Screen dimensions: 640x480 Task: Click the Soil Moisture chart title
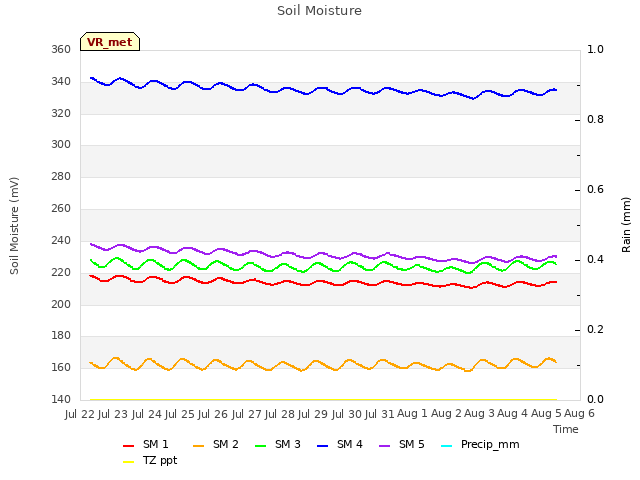pos(319,11)
